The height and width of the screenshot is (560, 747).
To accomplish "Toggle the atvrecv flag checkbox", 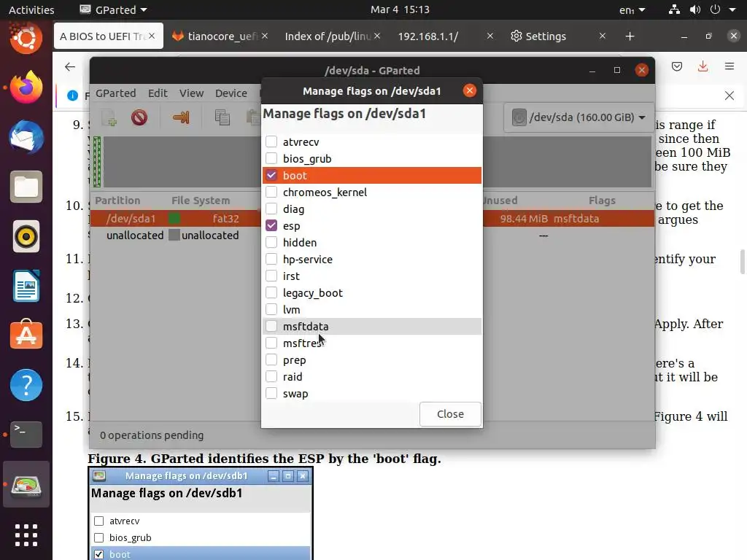I will [x=271, y=142].
